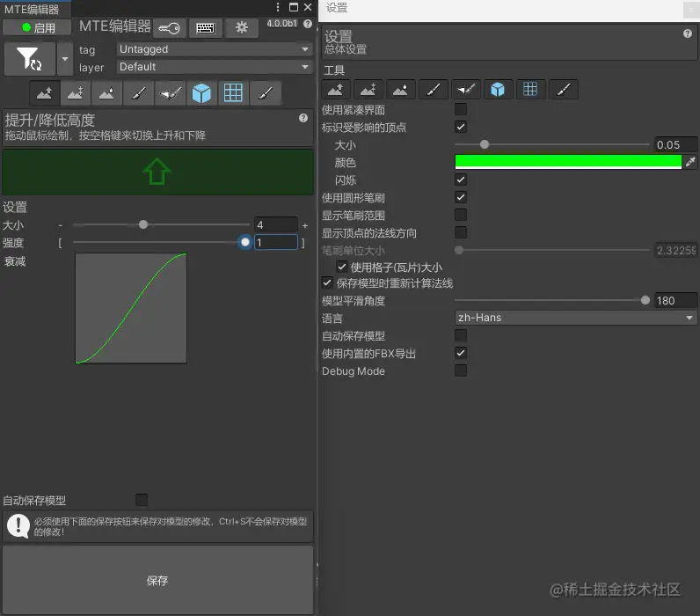This screenshot has width=700, height=616.
Task: Uncheck the 闪烁 checkbox
Action: click(x=461, y=180)
